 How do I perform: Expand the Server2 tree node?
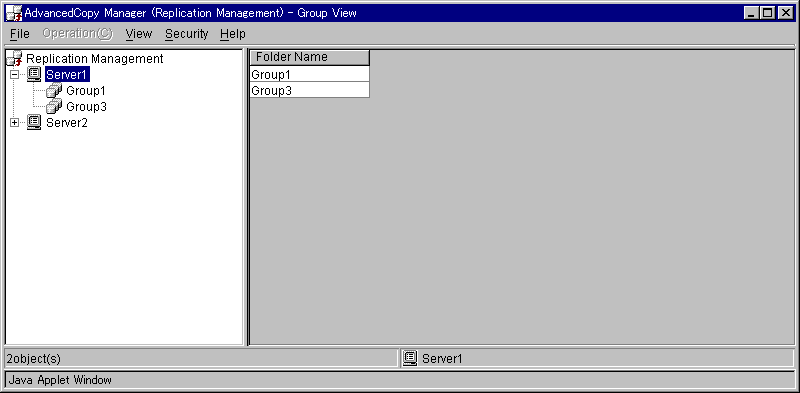click(14, 122)
